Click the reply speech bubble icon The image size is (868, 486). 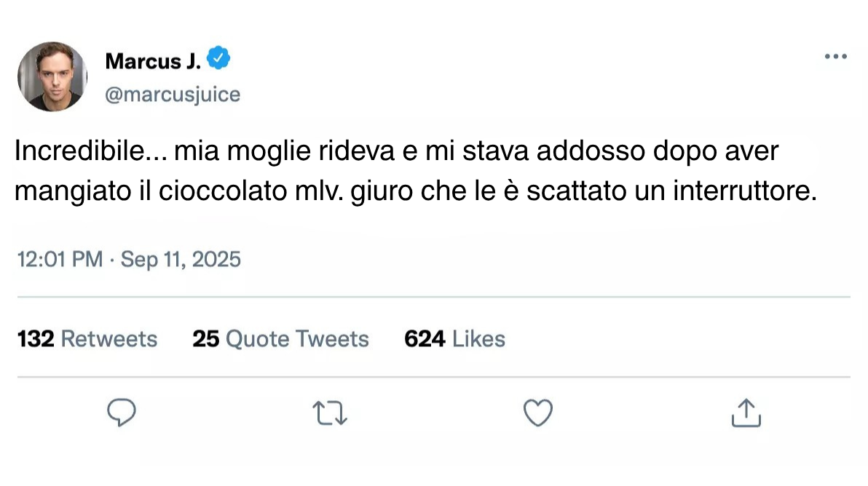122,413
